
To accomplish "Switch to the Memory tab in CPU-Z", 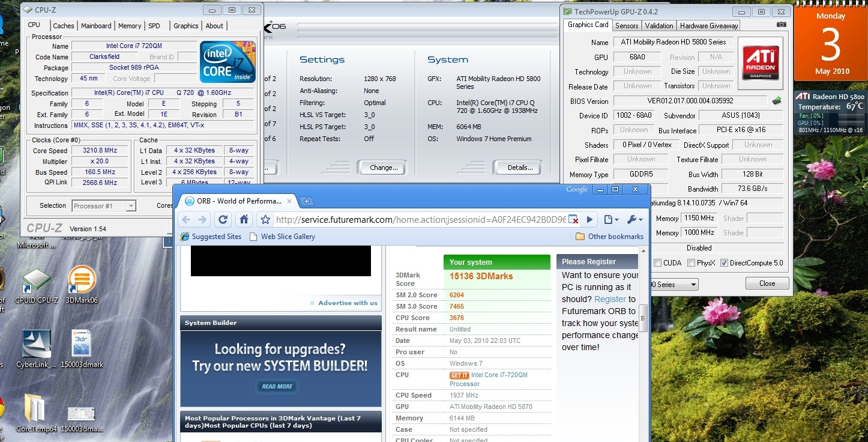I will coord(130,26).
